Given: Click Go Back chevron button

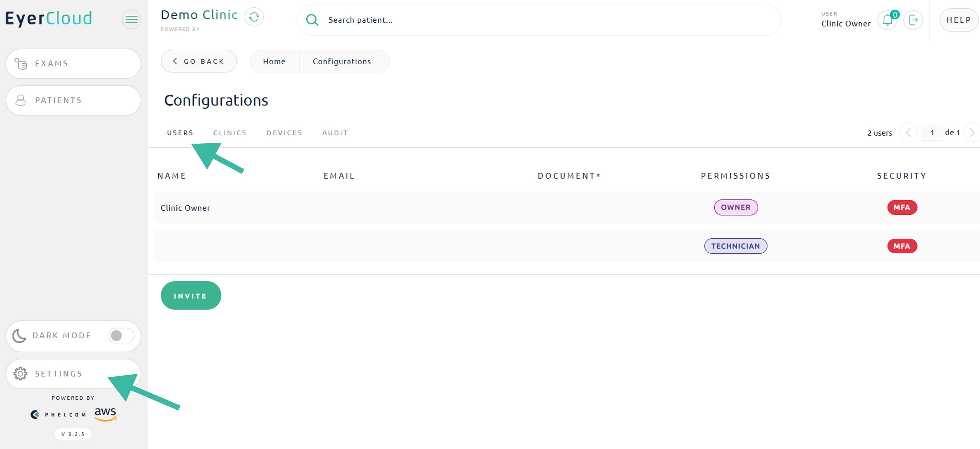Looking at the screenshot, I should (198, 61).
